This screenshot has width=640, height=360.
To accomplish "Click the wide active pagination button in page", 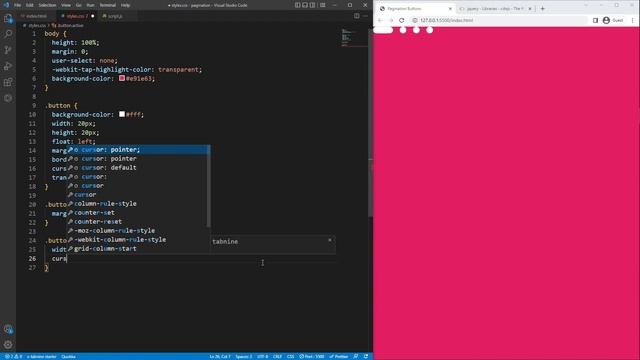I will (x=383, y=30).
